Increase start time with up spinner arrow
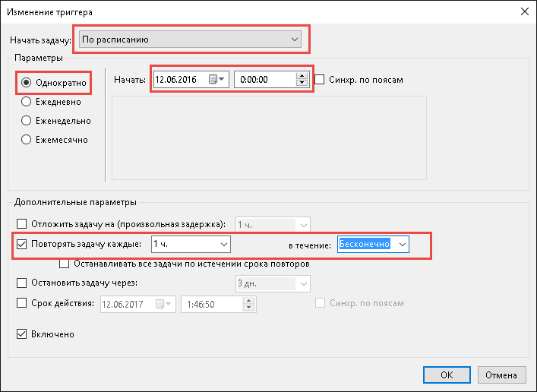This screenshot has width=537, height=392. [x=302, y=76]
